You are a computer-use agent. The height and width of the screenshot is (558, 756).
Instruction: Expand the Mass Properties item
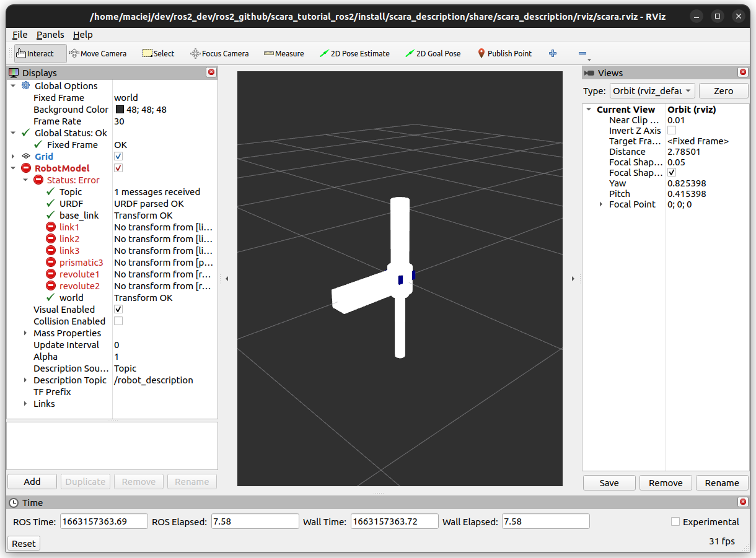tap(25, 333)
